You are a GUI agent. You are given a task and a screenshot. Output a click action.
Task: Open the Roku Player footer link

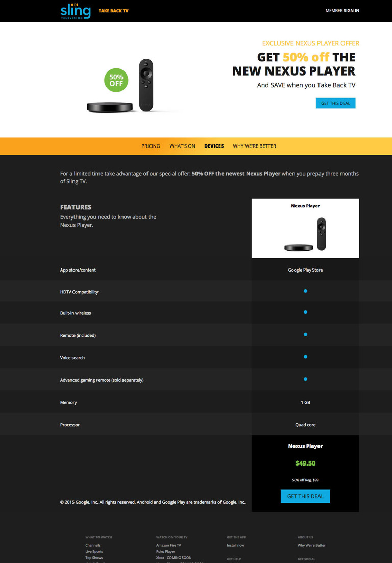point(165,551)
